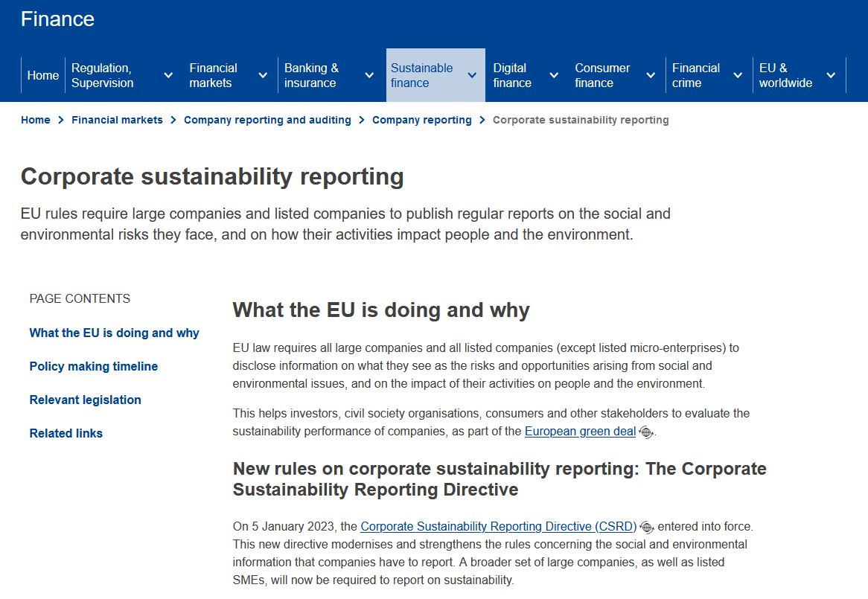This screenshot has width=868, height=599.
Task: Click the What the EU is doing and why heading
Action: point(381,310)
